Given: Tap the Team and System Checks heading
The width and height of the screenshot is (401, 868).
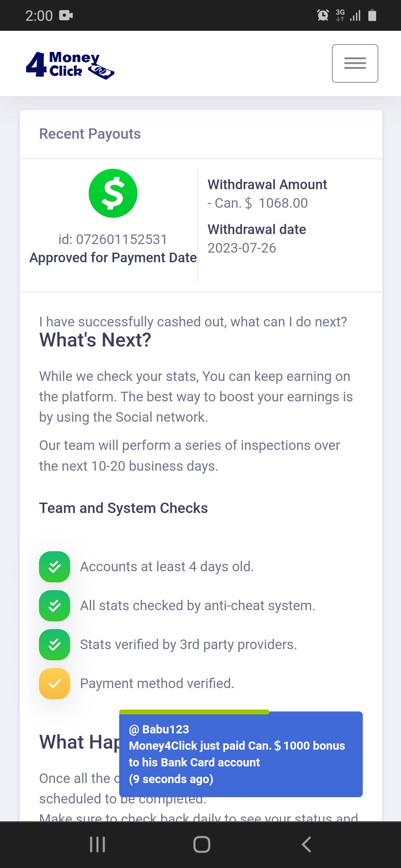Looking at the screenshot, I should coord(123,508).
